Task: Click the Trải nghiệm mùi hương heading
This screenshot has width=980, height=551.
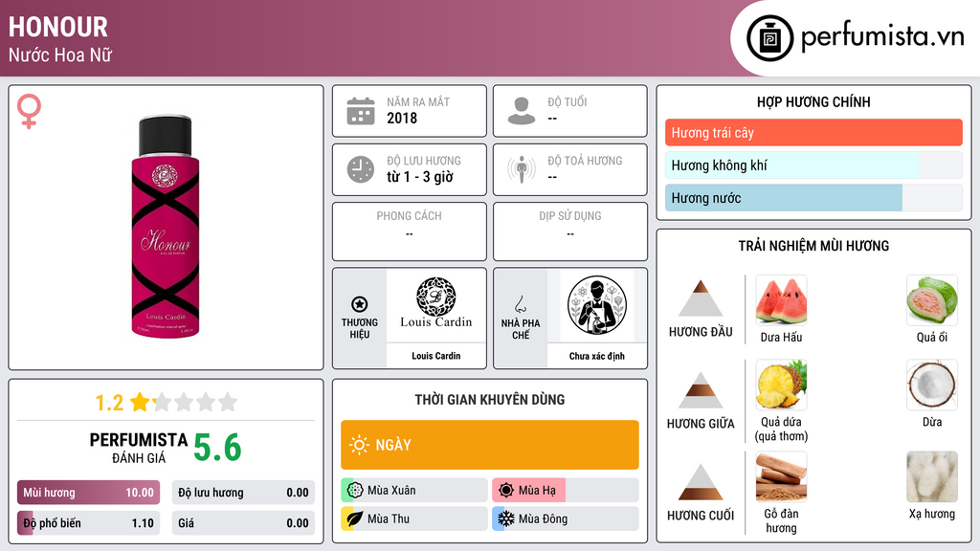Action: pyautogui.click(x=813, y=246)
